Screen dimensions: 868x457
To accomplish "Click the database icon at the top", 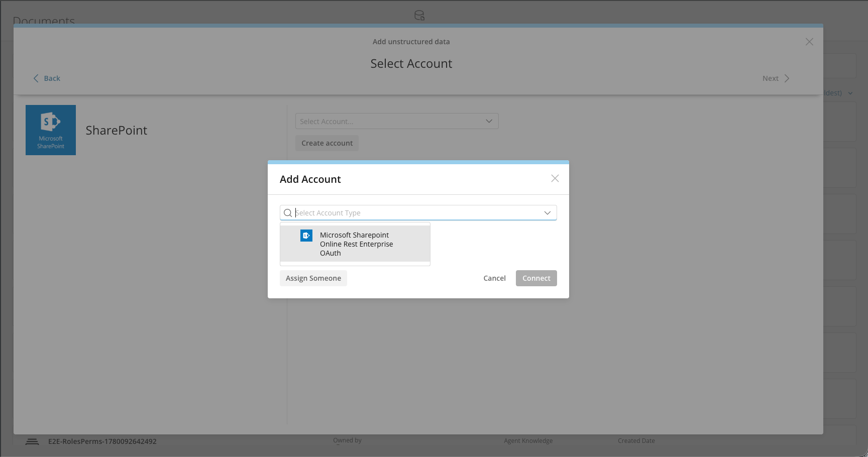I will pos(419,16).
